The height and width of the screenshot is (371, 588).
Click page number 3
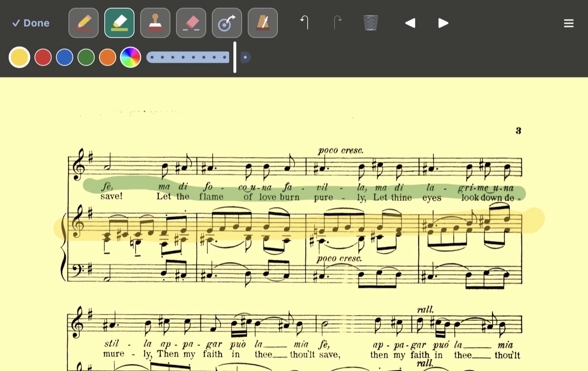pyautogui.click(x=518, y=131)
